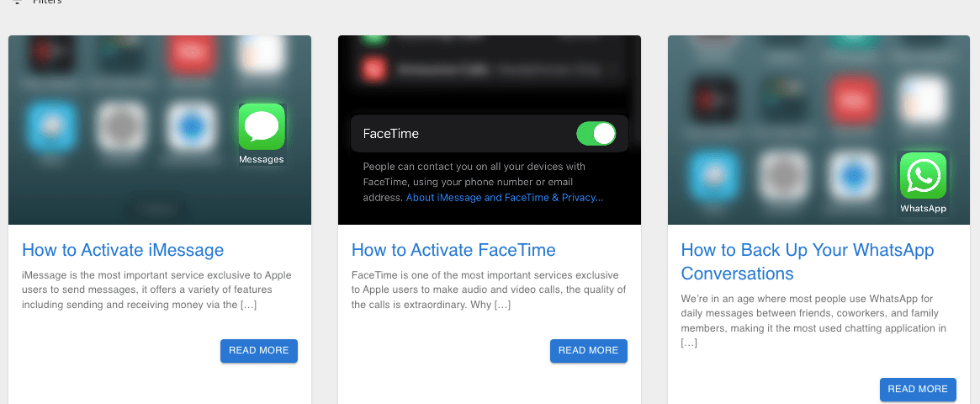
Task: Open the How to Activate iMessage article title
Action: click(x=123, y=250)
